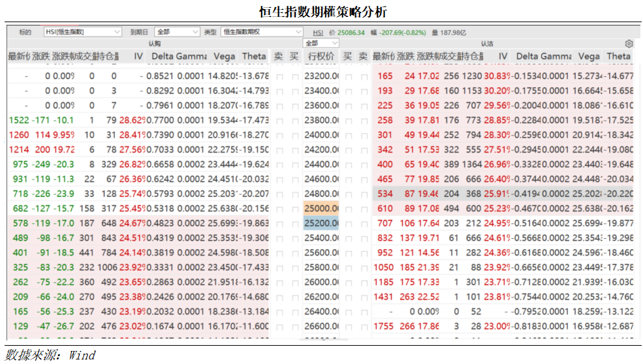Viewport: 643px width, 364px height.
Task: Sort puts by the Delta column header
Action: pos(527,56)
